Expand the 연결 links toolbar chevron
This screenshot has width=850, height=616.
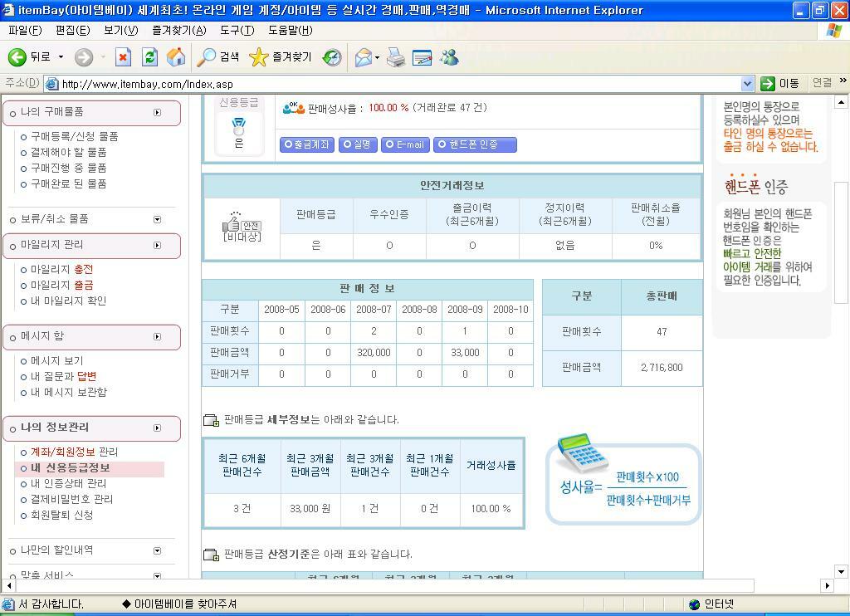(x=843, y=80)
